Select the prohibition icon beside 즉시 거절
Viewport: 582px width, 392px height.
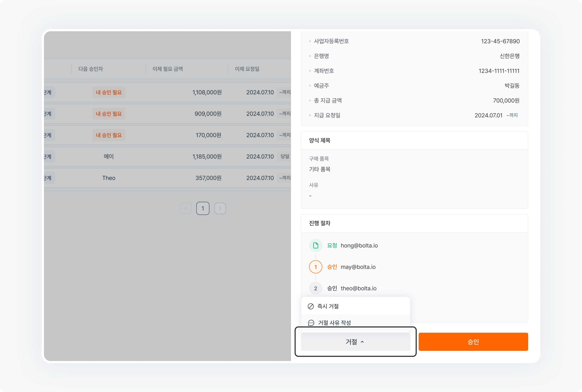point(311,306)
